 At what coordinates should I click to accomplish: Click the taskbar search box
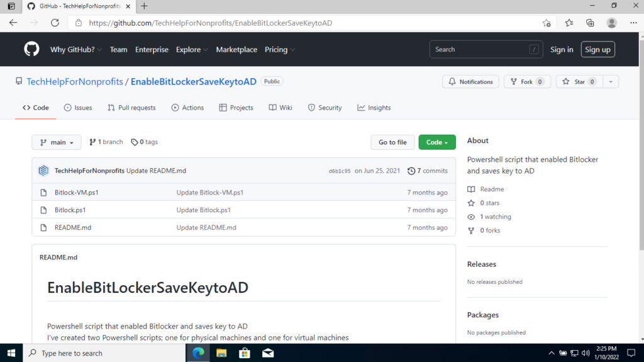coord(104,353)
